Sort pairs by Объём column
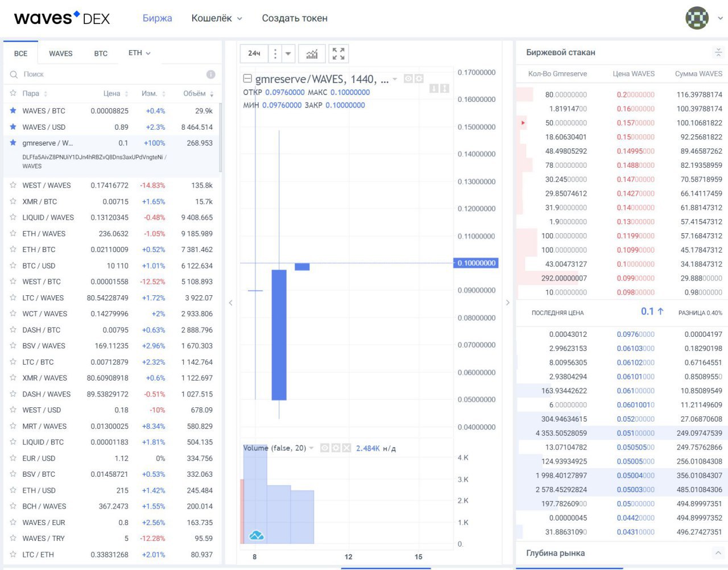The width and height of the screenshot is (728, 570). tap(198, 93)
